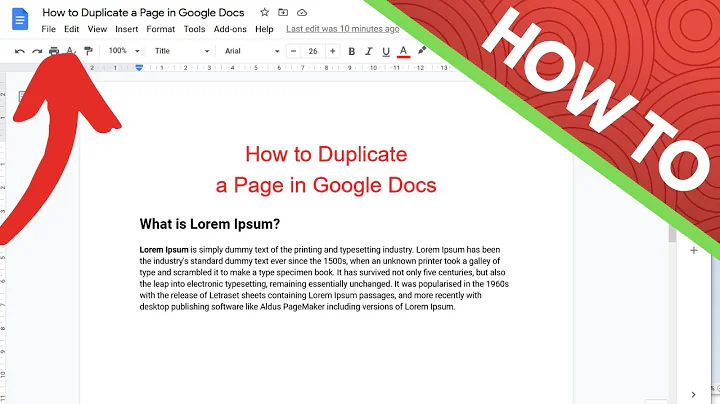This screenshot has height=404, width=720.
Task: Check cloud save status icon
Action: point(302,12)
